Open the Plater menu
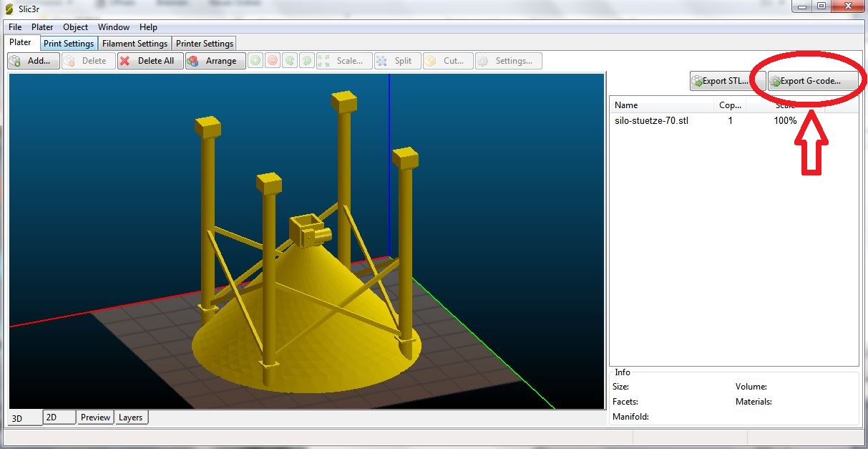Screen dimensions: 868x449 tap(42, 27)
